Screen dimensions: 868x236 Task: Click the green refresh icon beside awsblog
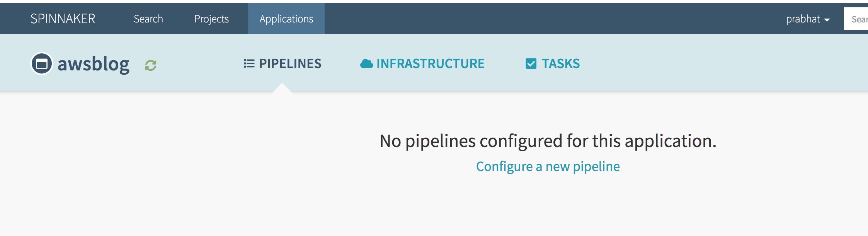pos(151,65)
